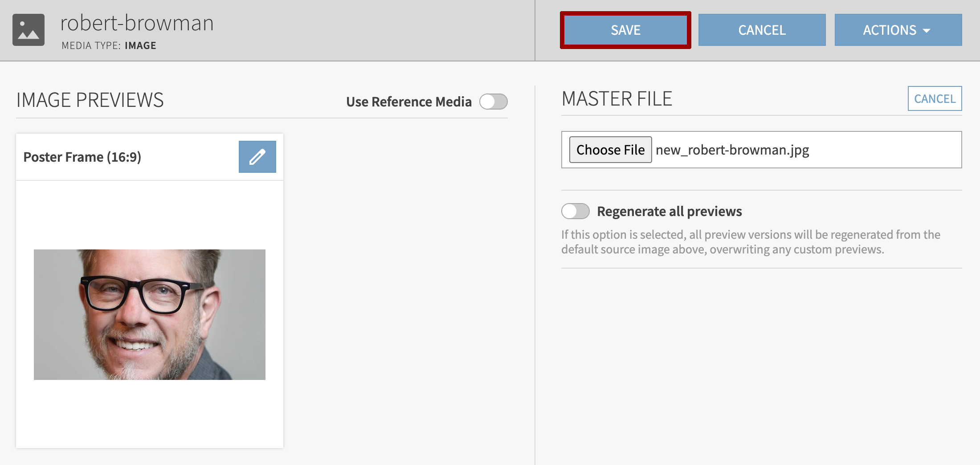Click the top bar CANCEL button

click(762, 30)
